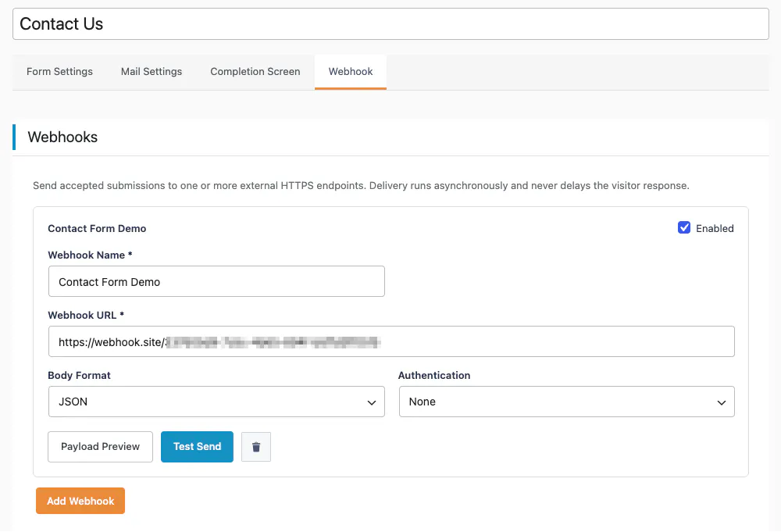781x532 pixels.
Task: Focus the Contact Us form title field
Action: coord(390,24)
